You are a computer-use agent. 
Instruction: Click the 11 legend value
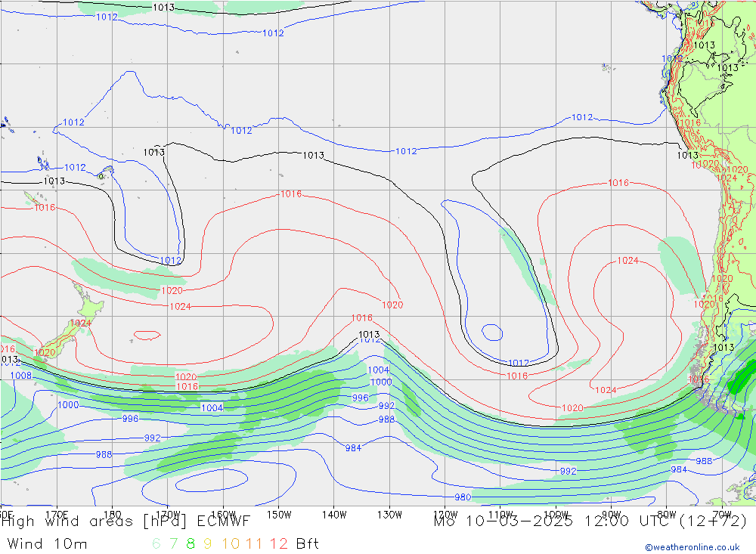click(254, 544)
